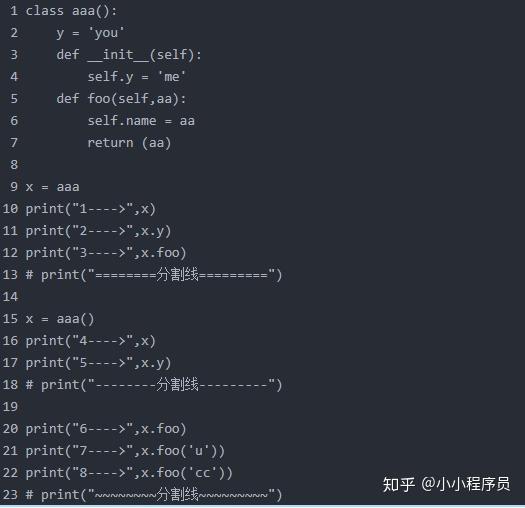This screenshot has height=508, width=525.
Task: Click the x = aaa assignment line
Action: coord(53,187)
